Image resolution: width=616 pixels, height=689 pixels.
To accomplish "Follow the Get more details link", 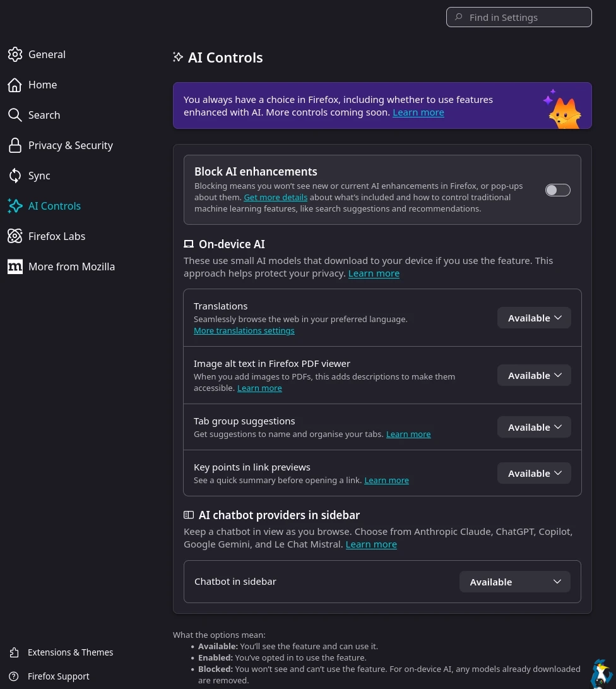I will [275, 197].
